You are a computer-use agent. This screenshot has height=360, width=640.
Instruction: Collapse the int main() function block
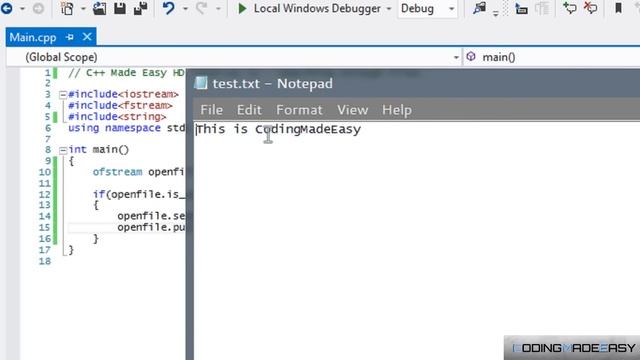coord(63,150)
